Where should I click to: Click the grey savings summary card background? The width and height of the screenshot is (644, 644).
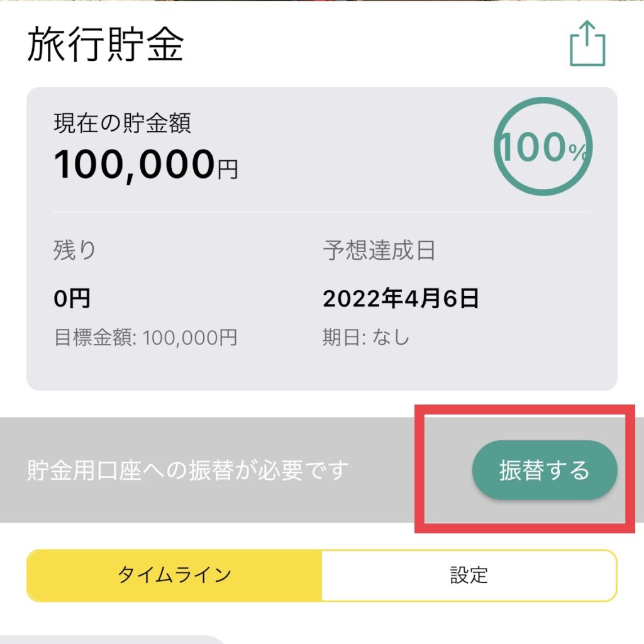tap(322, 238)
